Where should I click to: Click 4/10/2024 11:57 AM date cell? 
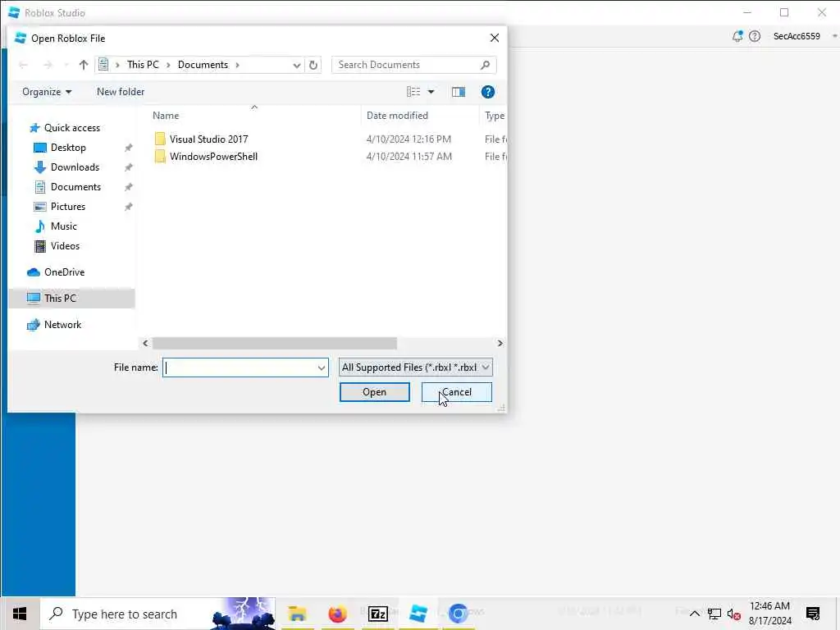tap(409, 157)
